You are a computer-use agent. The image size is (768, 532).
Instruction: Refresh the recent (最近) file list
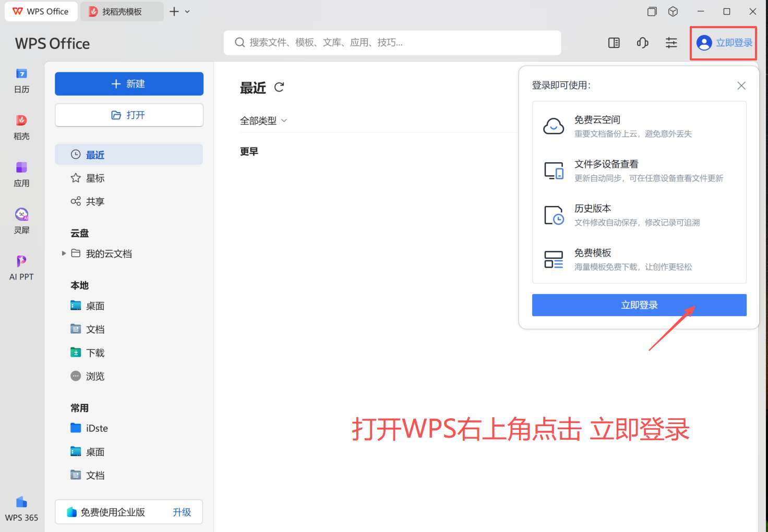pos(279,87)
